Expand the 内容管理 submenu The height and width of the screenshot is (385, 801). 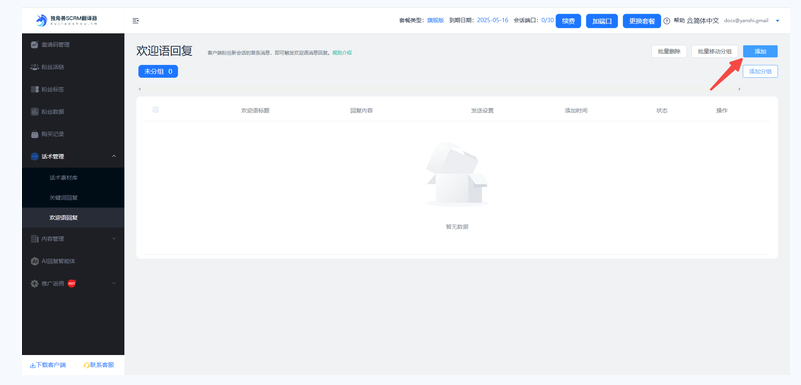coord(114,238)
